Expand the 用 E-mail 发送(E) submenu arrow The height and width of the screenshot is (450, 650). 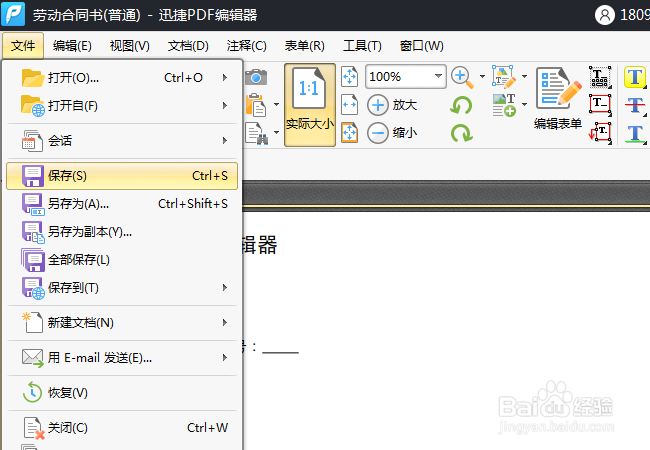tap(225, 358)
